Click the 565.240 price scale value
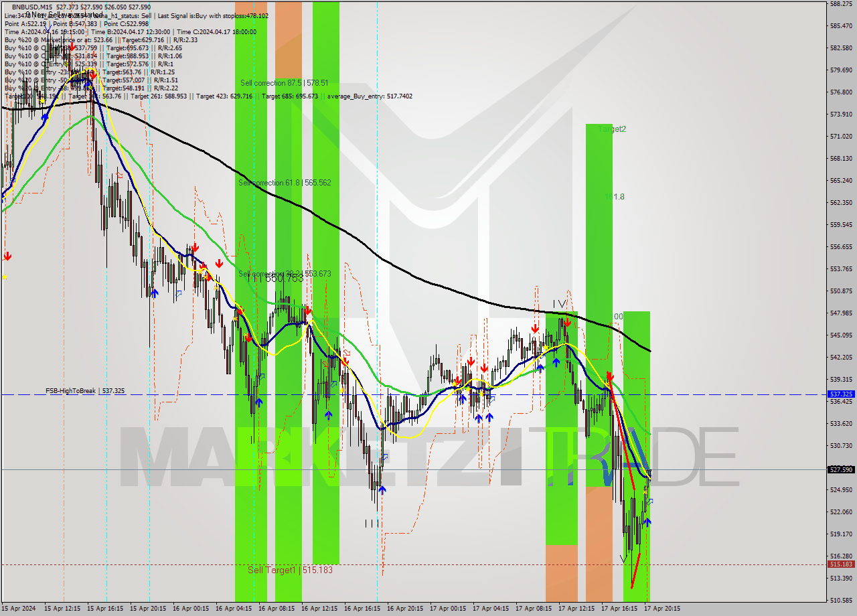Viewport: 857px width, 616px height. (841, 180)
